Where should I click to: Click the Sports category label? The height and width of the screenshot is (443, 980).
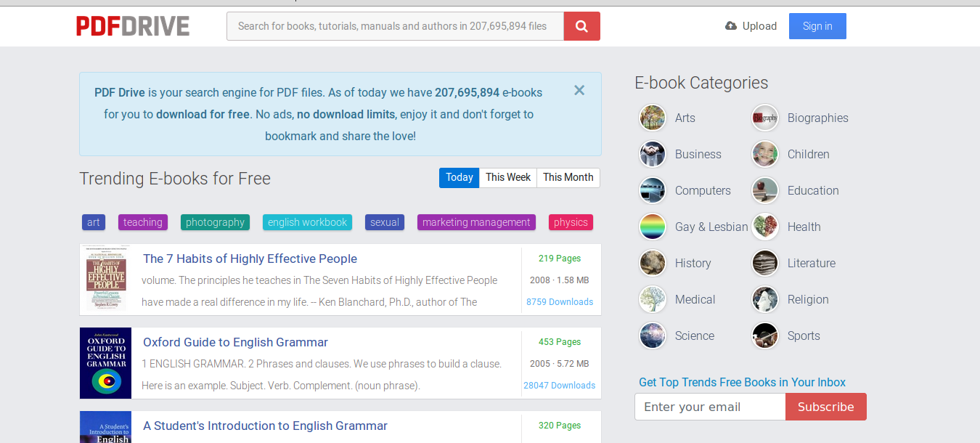tap(804, 336)
